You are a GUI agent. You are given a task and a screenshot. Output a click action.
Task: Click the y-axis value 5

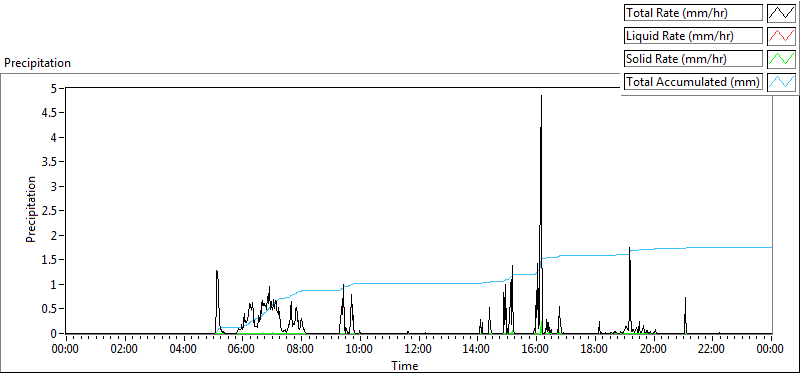click(54, 89)
